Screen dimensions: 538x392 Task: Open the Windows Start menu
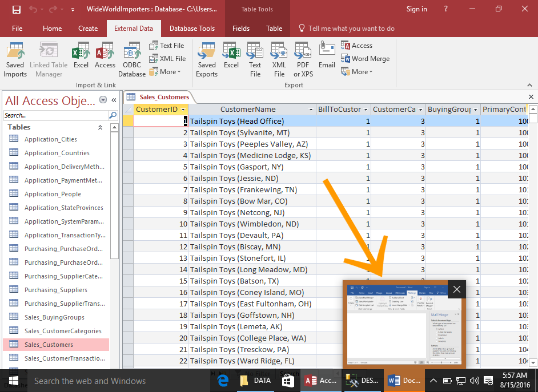13,381
